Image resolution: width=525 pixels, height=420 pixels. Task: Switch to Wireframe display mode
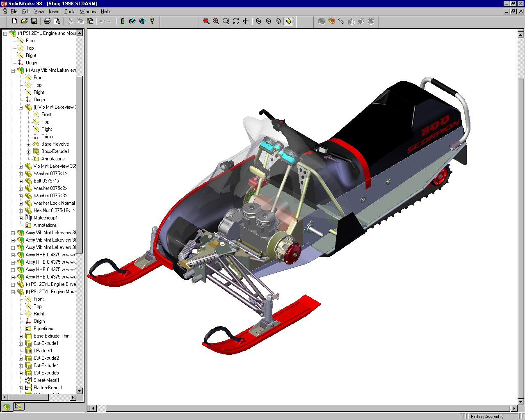(259, 21)
